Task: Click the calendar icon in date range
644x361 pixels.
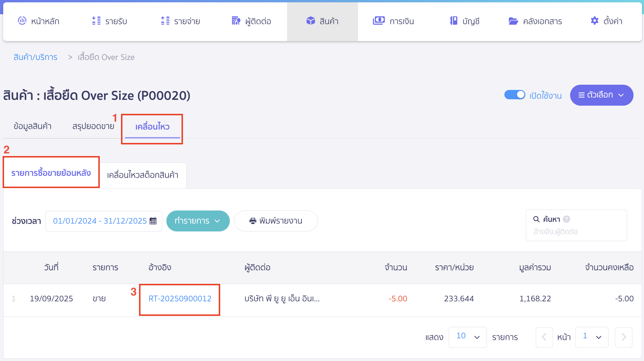Action: tap(153, 221)
